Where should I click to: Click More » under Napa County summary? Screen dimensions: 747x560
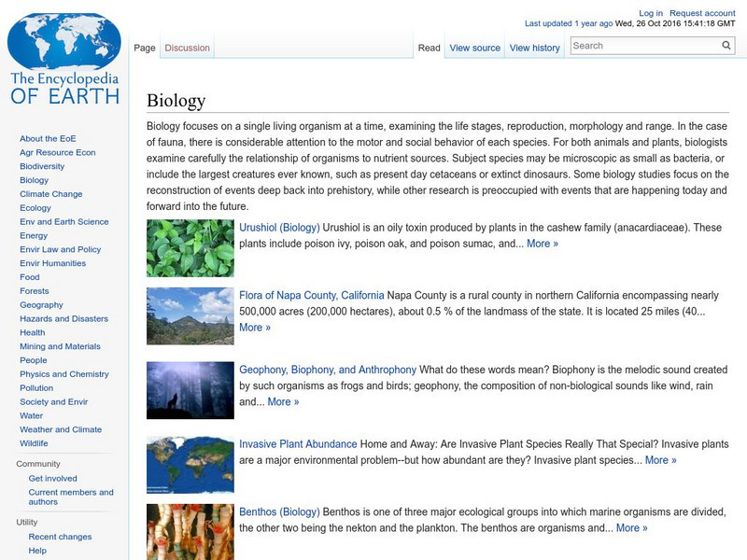pyautogui.click(x=255, y=328)
